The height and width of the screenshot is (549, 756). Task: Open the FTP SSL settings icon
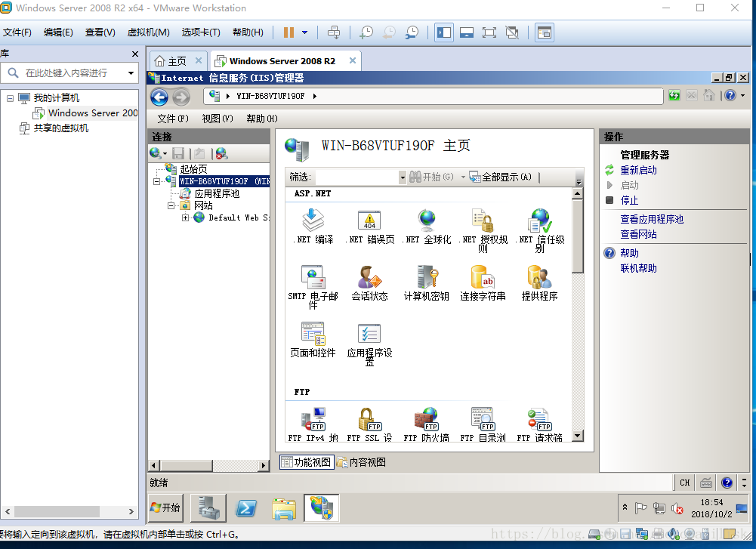coord(370,419)
